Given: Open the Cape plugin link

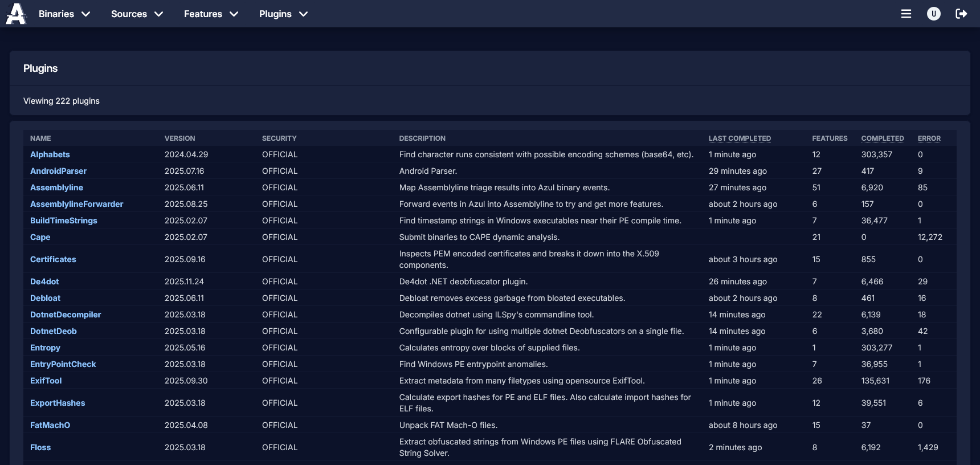Looking at the screenshot, I should 40,237.
